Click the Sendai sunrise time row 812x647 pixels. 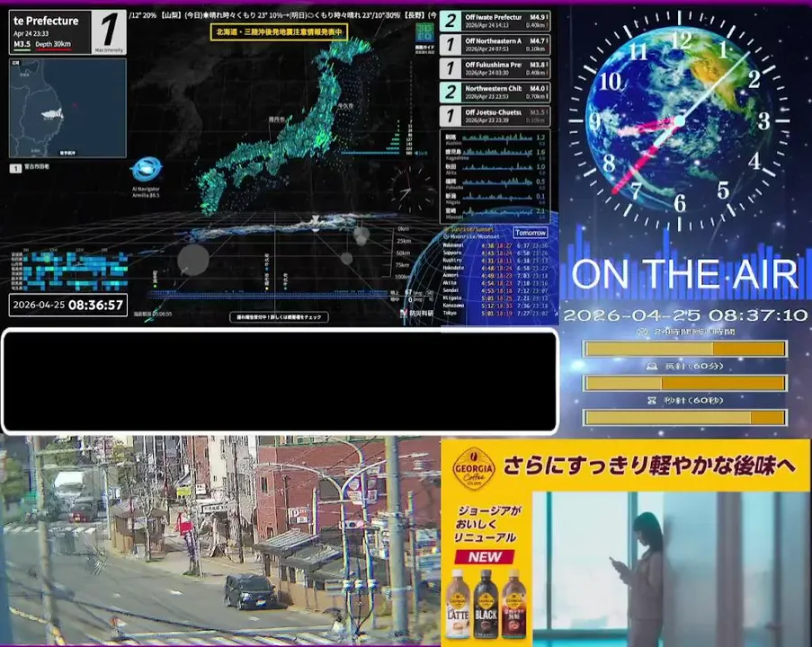point(495,290)
